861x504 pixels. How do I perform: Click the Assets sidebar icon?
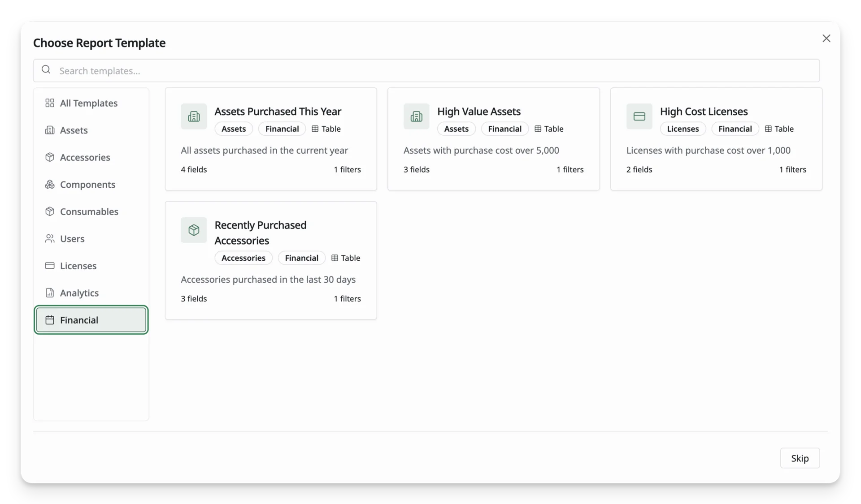tap(50, 130)
